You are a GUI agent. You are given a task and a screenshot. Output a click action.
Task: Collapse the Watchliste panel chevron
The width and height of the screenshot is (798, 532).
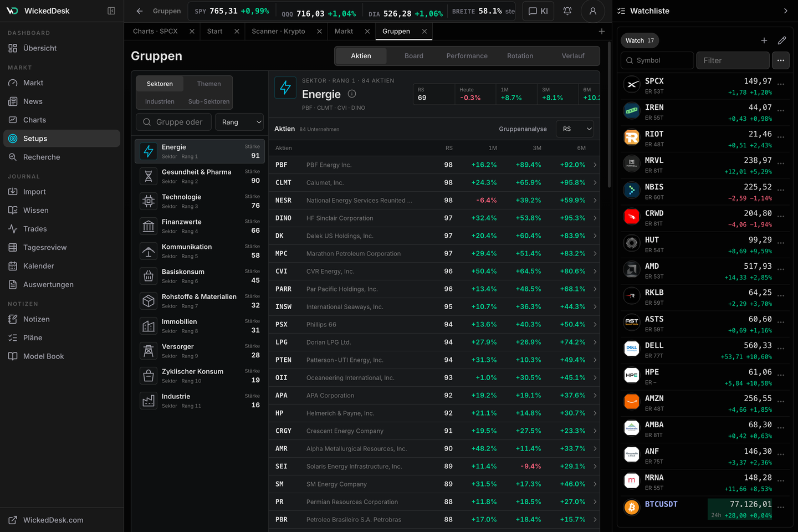coord(785,11)
